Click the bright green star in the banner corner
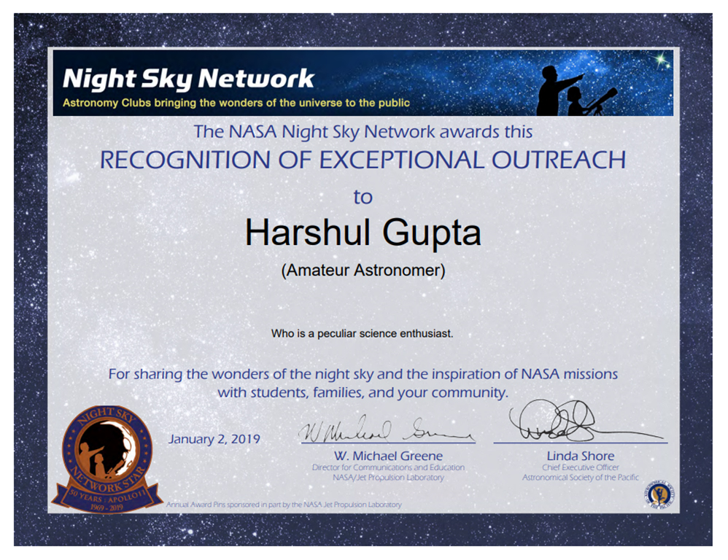 click(x=661, y=61)
